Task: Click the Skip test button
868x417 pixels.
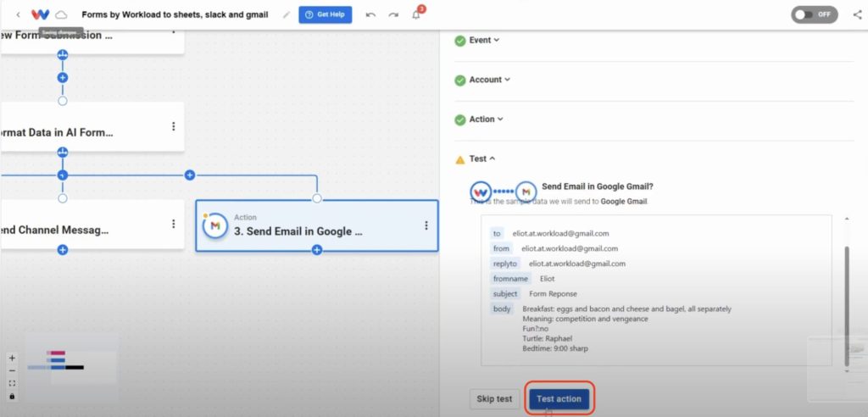Action: click(494, 398)
